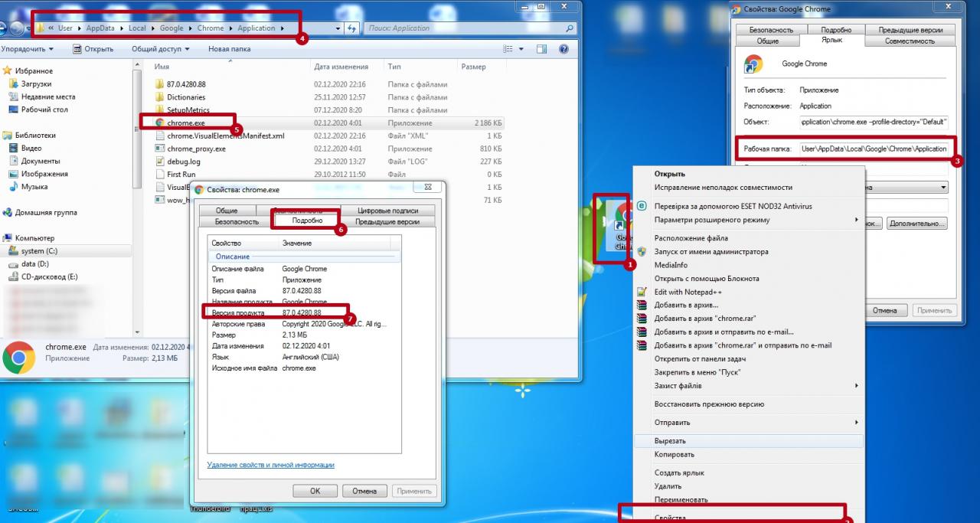Expand the Захист файлів submenu

[857, 386]
